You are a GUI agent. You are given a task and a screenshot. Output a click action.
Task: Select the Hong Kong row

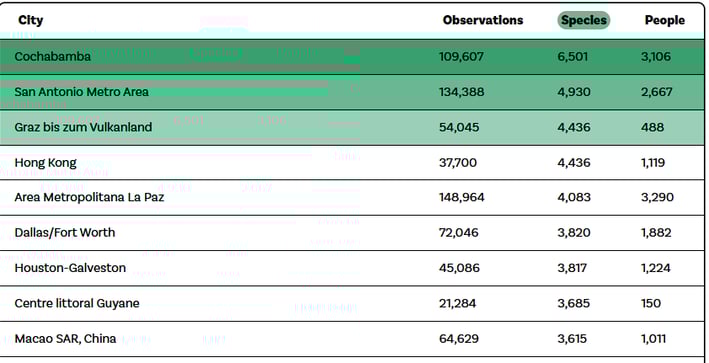pos(352,162)
